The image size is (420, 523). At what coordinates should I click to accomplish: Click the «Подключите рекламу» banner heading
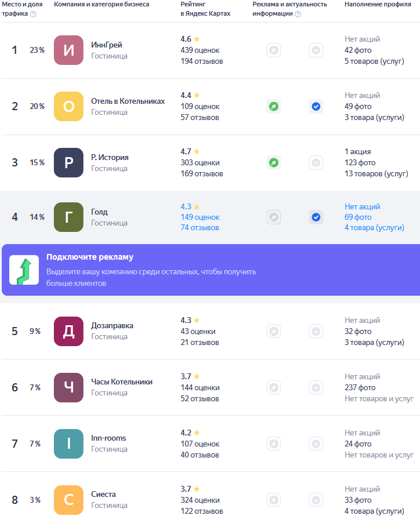[90, 257]
